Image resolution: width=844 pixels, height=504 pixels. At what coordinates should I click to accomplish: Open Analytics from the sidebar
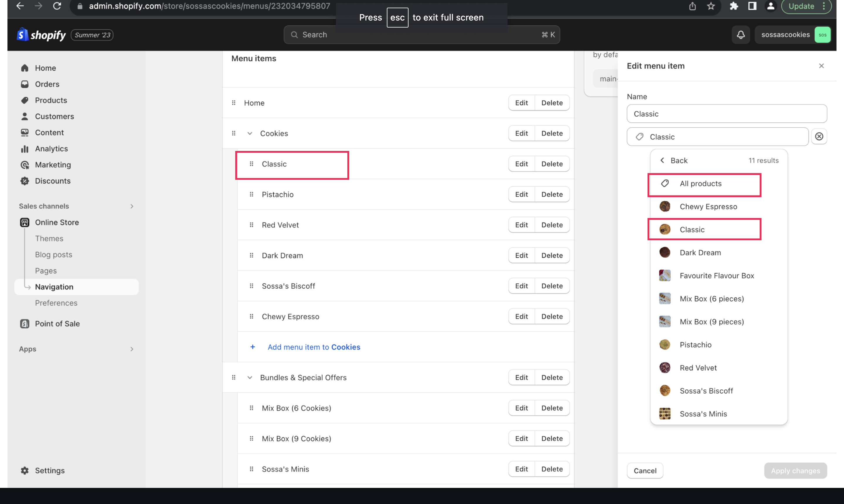[51, 149]
